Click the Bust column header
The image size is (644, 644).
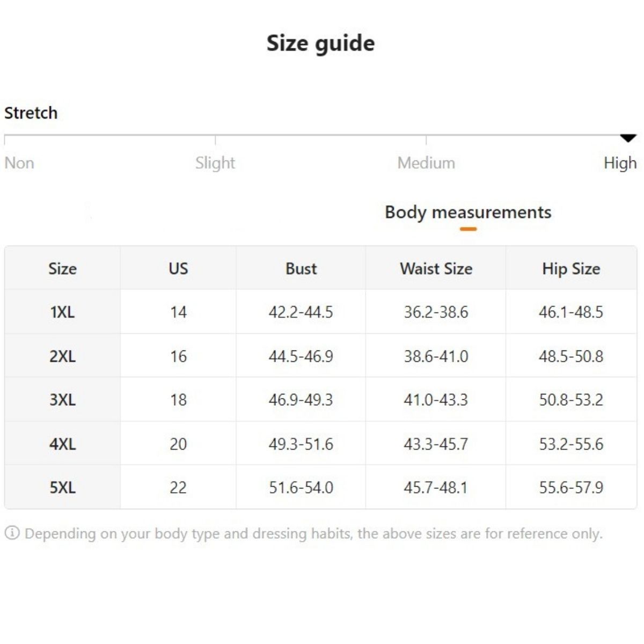tap(301, 268)
